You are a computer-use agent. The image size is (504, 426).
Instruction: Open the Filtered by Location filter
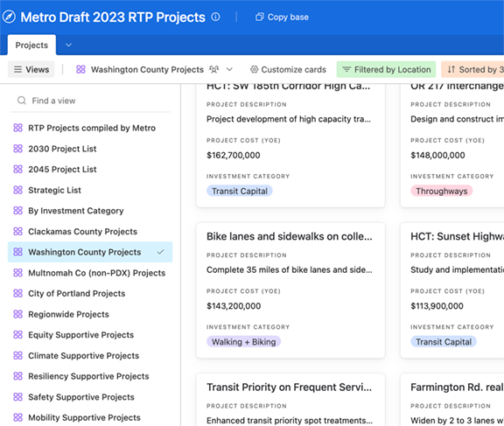coord(386,69)
